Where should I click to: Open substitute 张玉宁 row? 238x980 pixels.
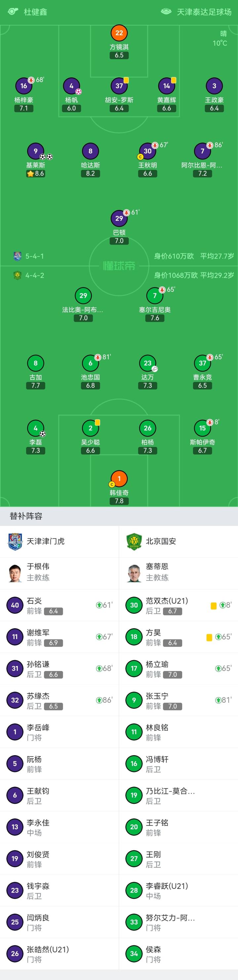coord(178,700)
